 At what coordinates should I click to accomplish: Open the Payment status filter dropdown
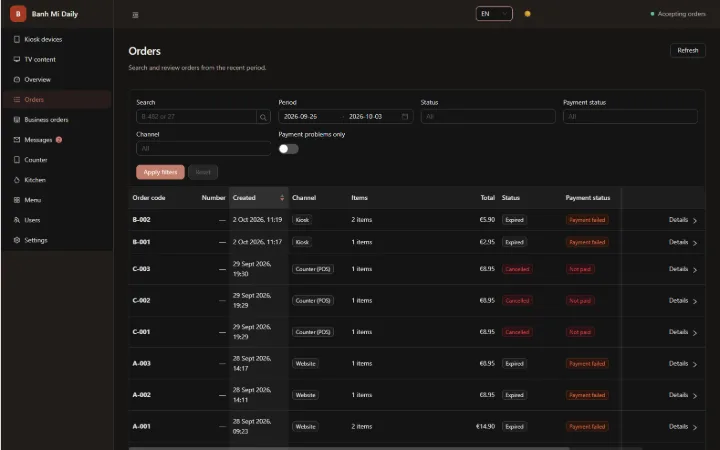630,117
